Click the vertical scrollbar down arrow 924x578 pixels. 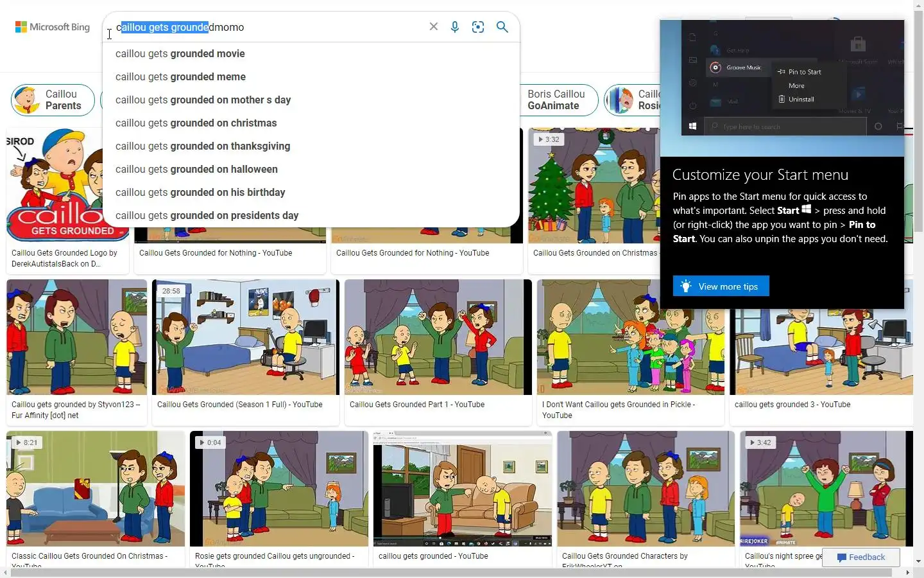click(919, 561)
